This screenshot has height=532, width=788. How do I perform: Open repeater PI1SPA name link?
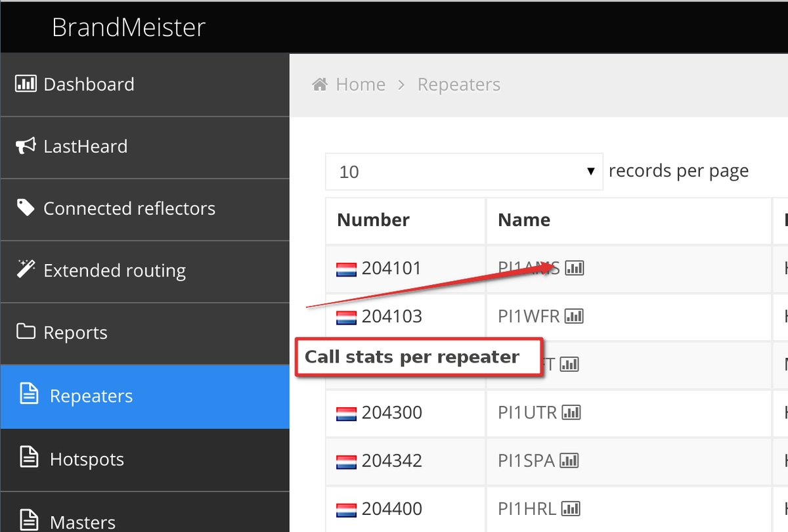[x=527, y=460]
